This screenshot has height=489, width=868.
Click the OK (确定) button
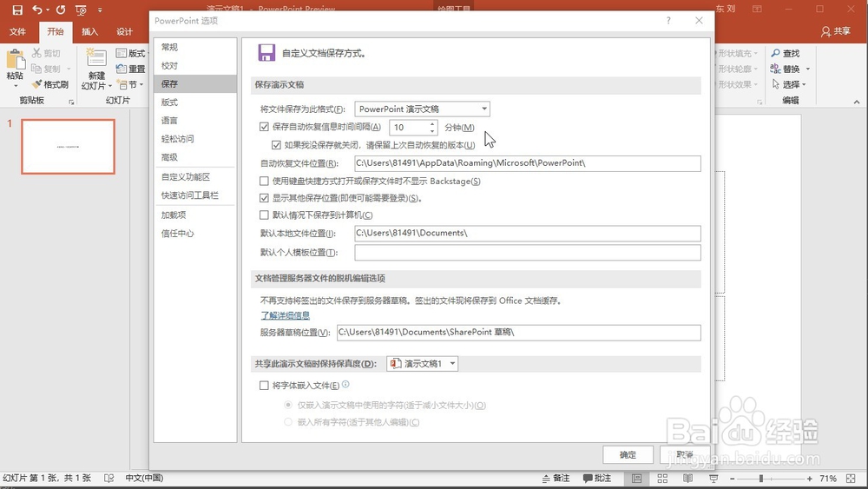pos(628,454)
